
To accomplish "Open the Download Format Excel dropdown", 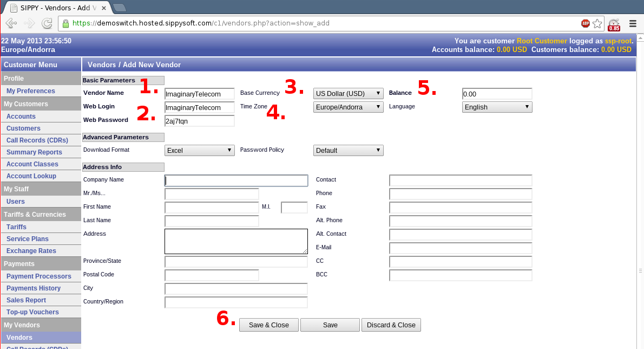I will pos(200,151).
